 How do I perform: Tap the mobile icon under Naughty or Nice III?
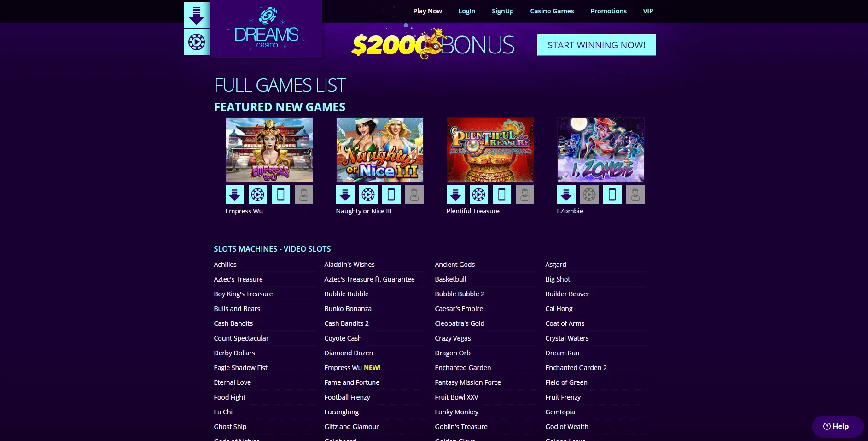(391, 194)
